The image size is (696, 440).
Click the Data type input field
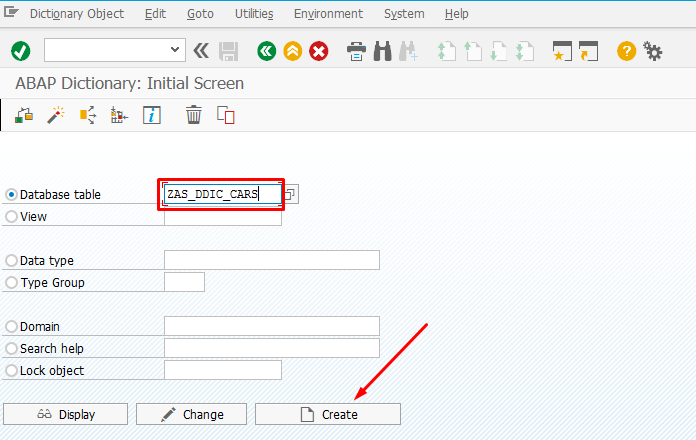272,260
